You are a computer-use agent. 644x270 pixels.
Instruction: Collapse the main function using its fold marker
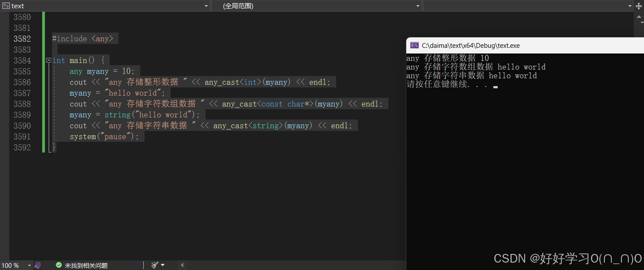point(48,60)
